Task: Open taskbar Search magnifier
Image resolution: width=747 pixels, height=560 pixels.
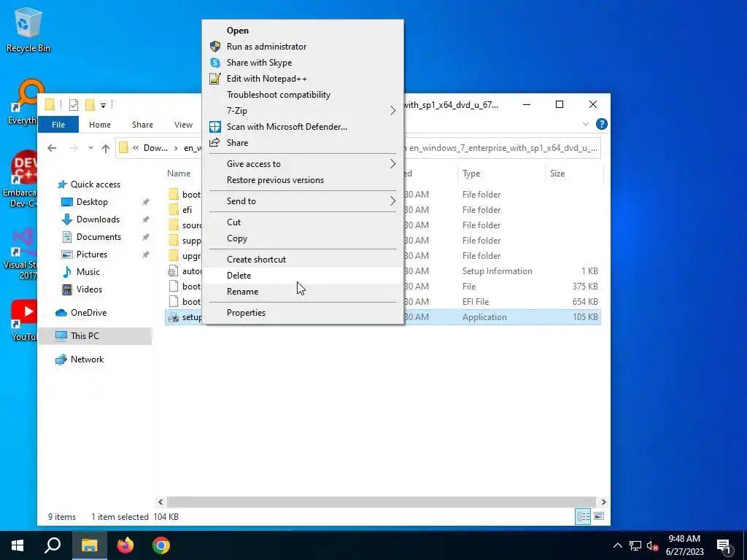Action: point(53,545)
